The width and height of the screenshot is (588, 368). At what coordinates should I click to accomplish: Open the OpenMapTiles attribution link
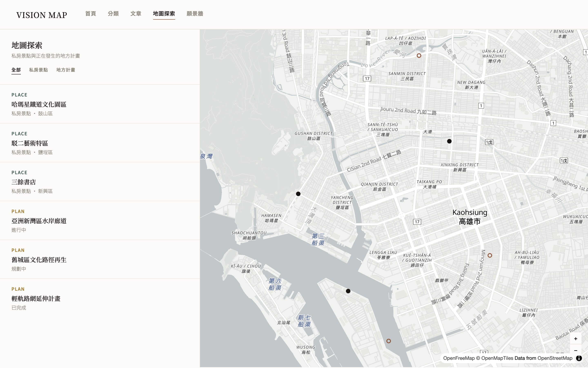click(495, 358)
